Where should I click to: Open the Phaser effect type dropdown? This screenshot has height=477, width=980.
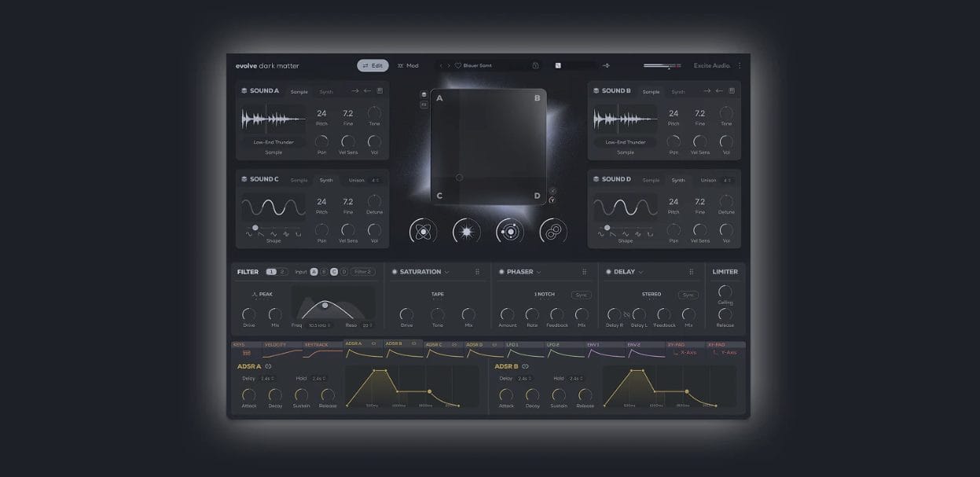point(539,272)
